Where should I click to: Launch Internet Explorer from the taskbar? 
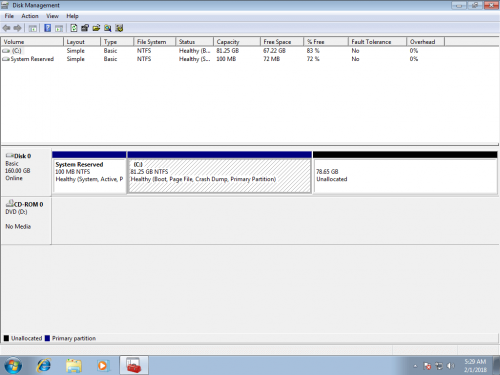pyautogui.click(x=44, y=366)
